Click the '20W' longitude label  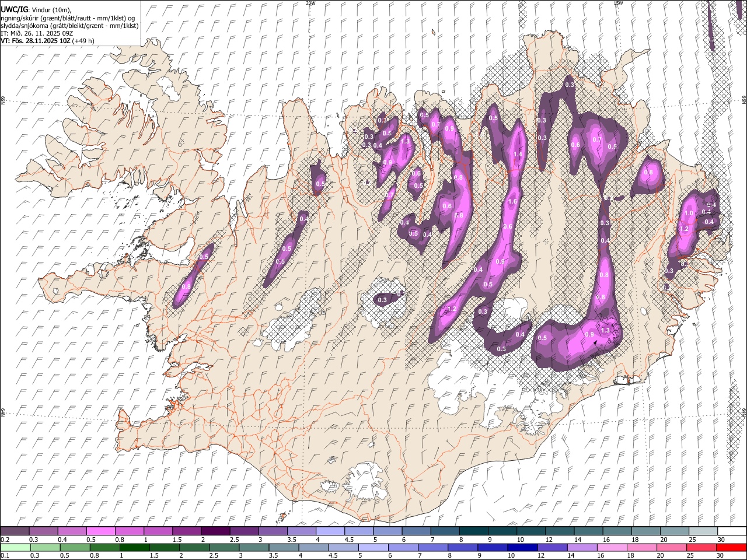point(311,3)
